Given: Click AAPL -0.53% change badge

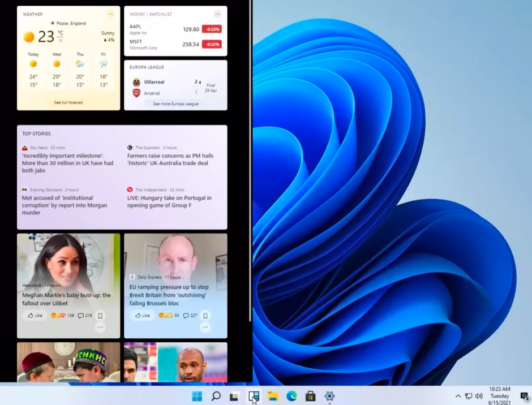Looking at the screenshot, I should 212,29.
